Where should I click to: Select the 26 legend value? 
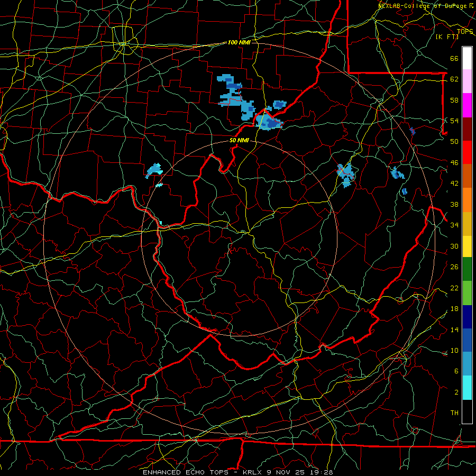point(454,267)
